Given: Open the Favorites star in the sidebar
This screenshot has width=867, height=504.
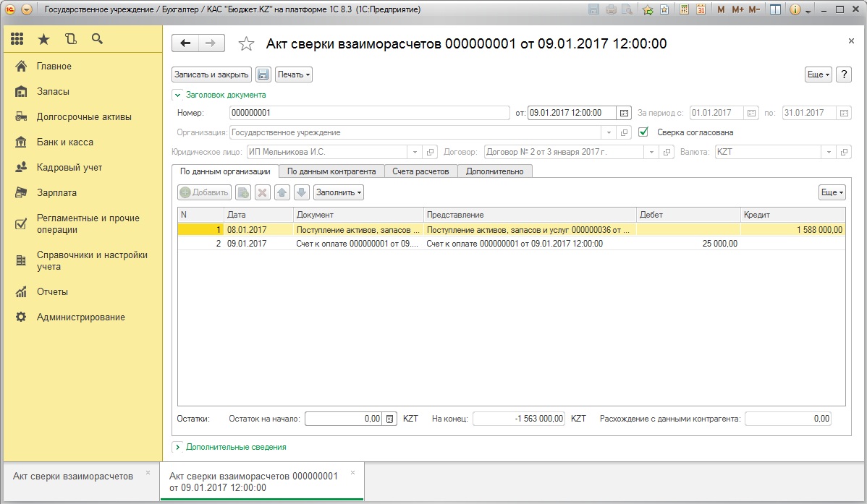Looking at the screenshot, I should pyautogui.click(x=43, y=38).
